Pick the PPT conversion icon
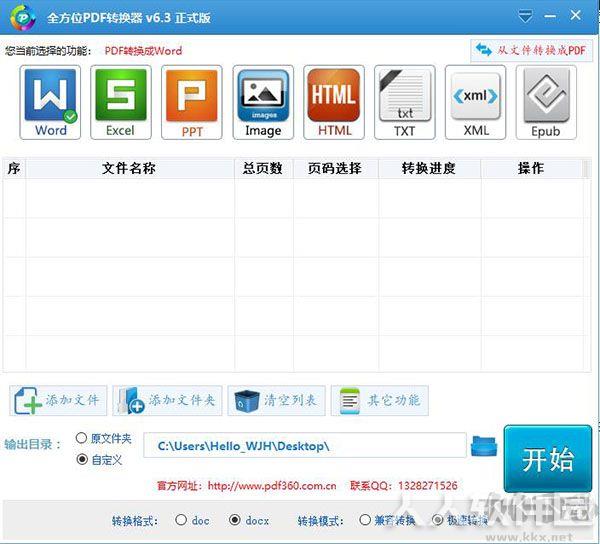Screen dimensions: 600x544 click(x=192, y=102)
